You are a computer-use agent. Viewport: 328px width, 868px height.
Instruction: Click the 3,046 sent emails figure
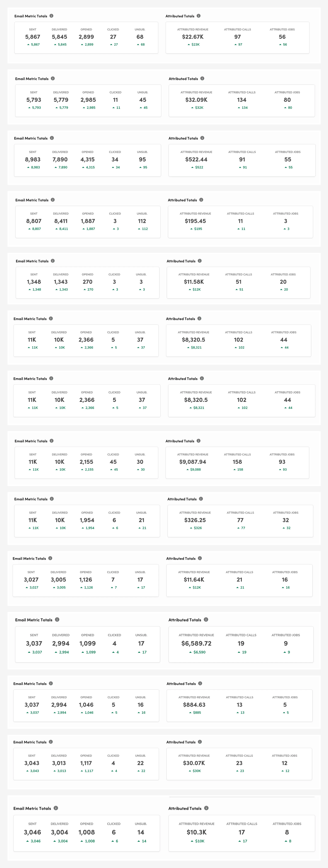32,832
